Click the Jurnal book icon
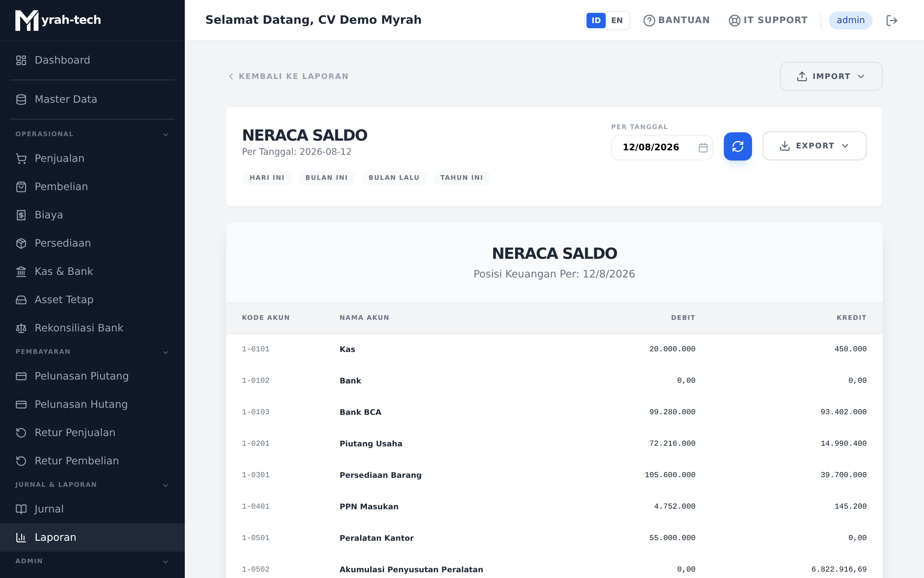This screenshot has width=924, height=578. click(x=21, y=510)
